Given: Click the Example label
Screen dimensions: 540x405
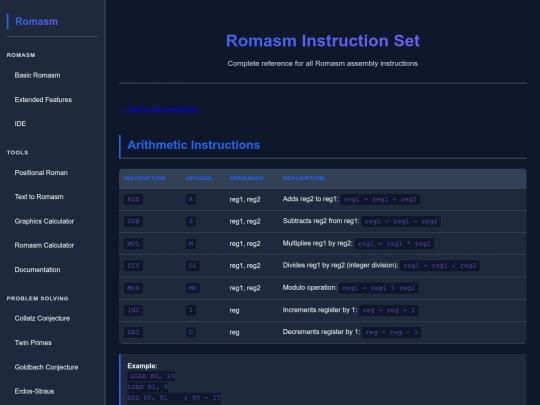Looking at the screenshot, I should pos(142,366).
